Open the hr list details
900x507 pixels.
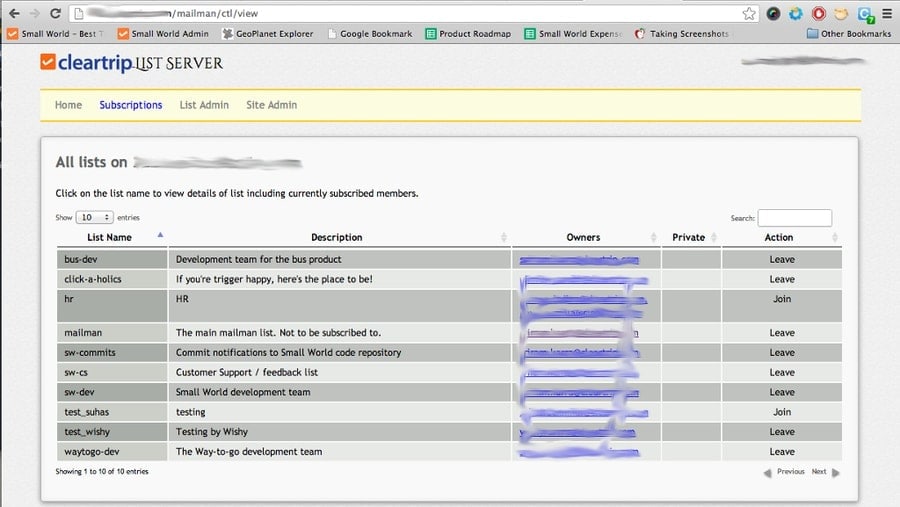point(69,299)
